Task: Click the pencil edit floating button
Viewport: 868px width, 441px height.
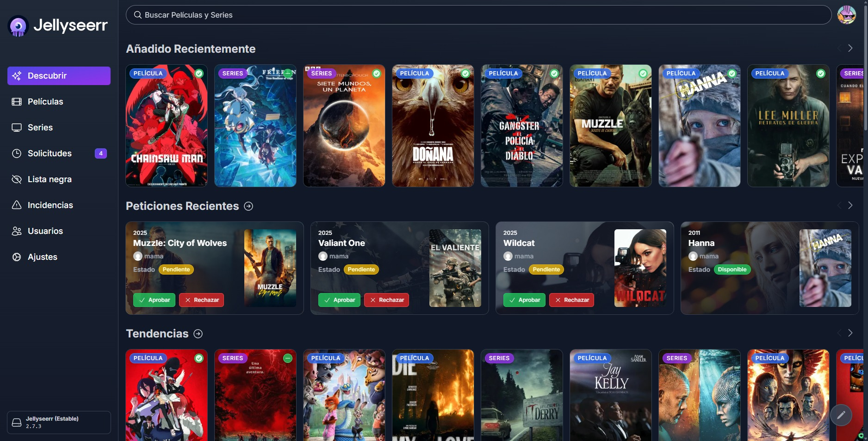Action: tap(841, 415)
